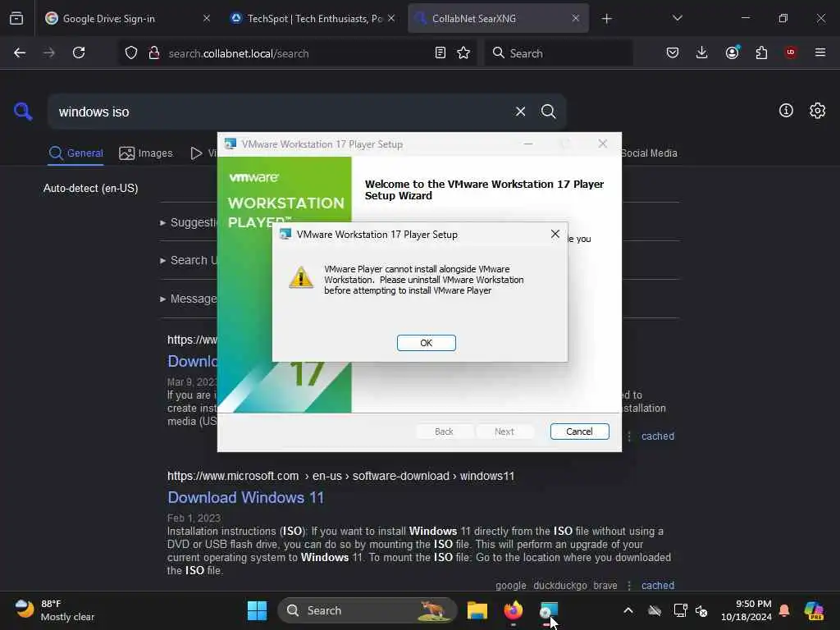This screenshot has height=630, width=840.
Task: Open the Pocket save icon
Action: (x=673, y=52)
